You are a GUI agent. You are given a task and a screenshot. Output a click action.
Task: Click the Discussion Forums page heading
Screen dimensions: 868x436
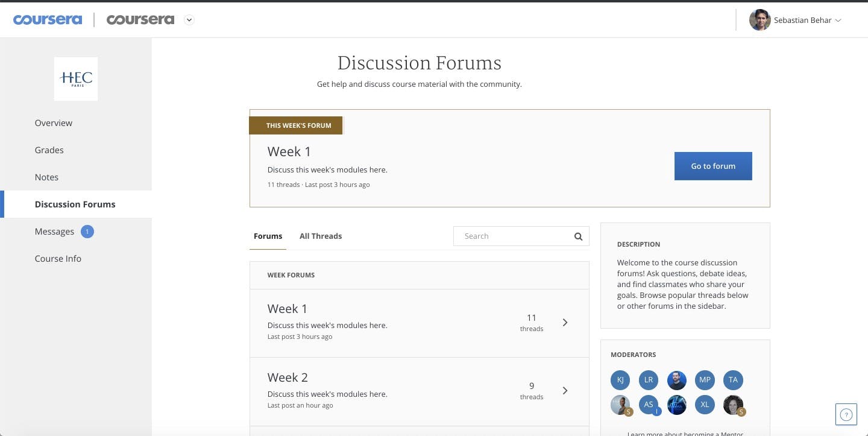(420, 63)
